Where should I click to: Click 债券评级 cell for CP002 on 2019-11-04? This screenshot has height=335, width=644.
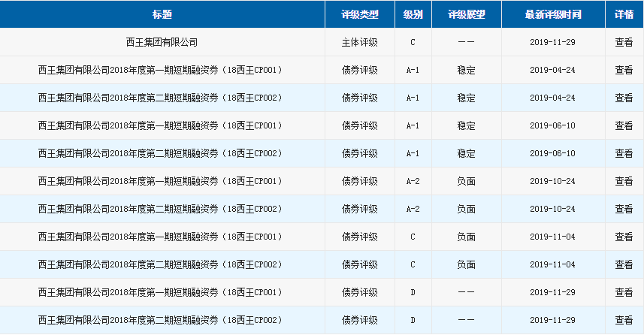pyautogui.click(x=360, y=264)
